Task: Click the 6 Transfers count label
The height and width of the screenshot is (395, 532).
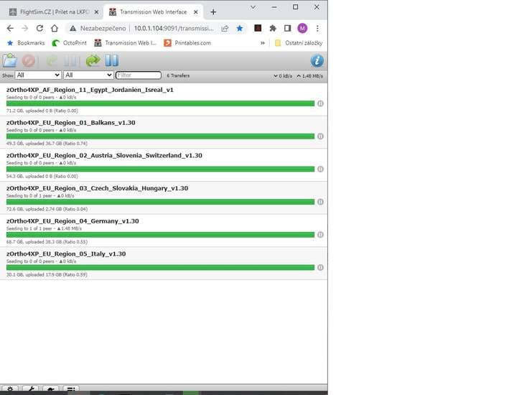Action: pos(178,75)
